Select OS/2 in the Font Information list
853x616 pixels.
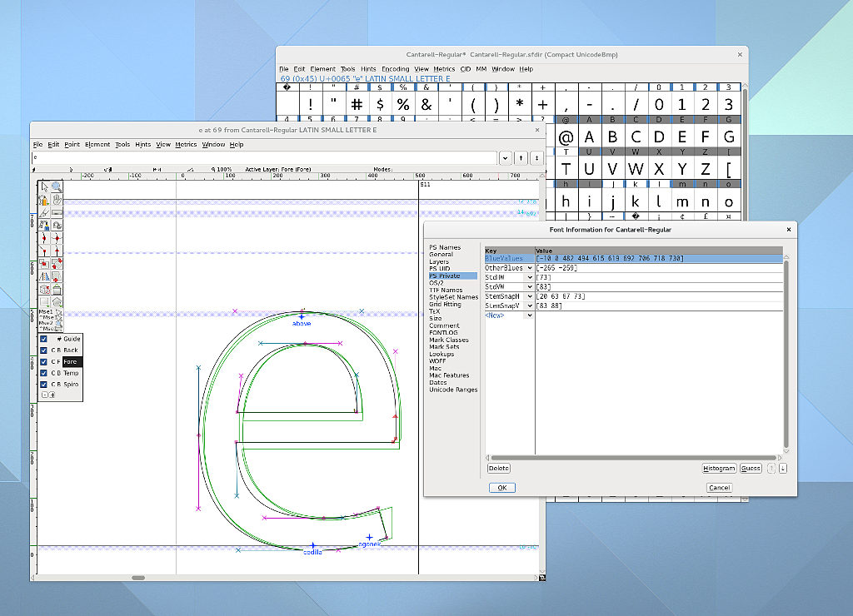(x=436, y=283)
